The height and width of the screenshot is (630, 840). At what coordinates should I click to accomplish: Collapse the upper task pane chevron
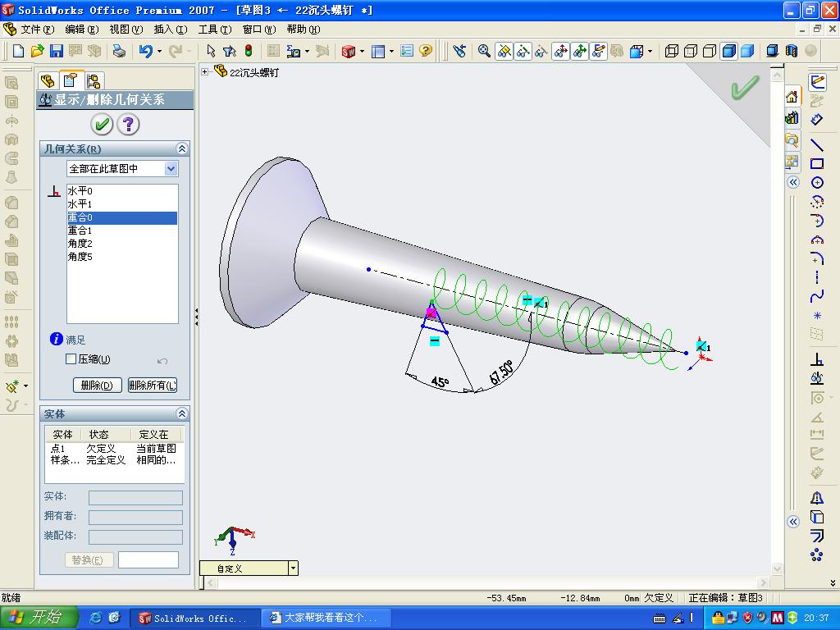pyautogui.click(x=793, y=182)
